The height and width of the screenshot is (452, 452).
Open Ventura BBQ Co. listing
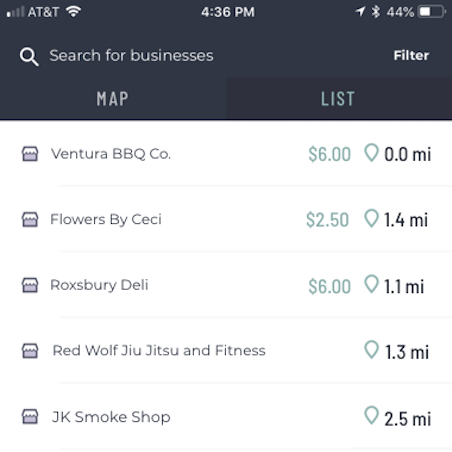[x=226, y=154]
